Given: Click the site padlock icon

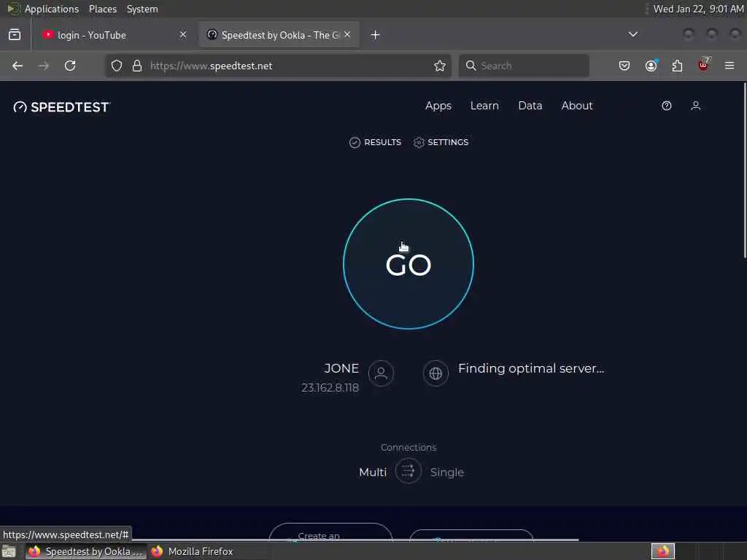Looking at the screenshot, I should pos(137,66).
